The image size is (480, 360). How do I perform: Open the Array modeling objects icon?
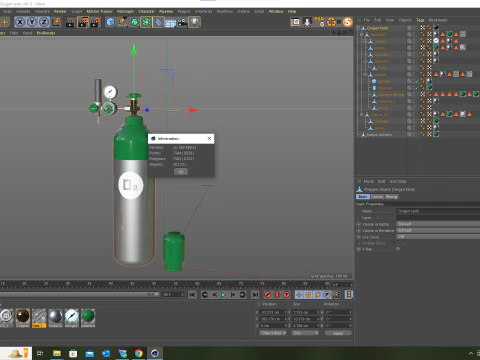pos(146,22)
